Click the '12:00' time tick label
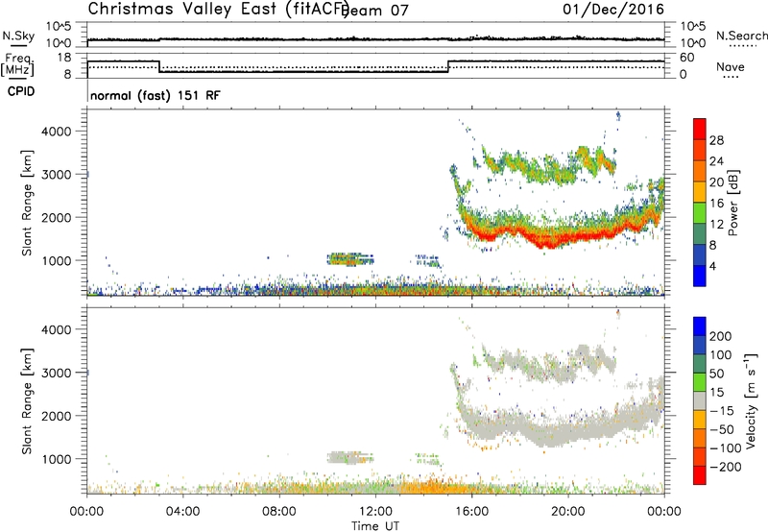 pos(375,512)
